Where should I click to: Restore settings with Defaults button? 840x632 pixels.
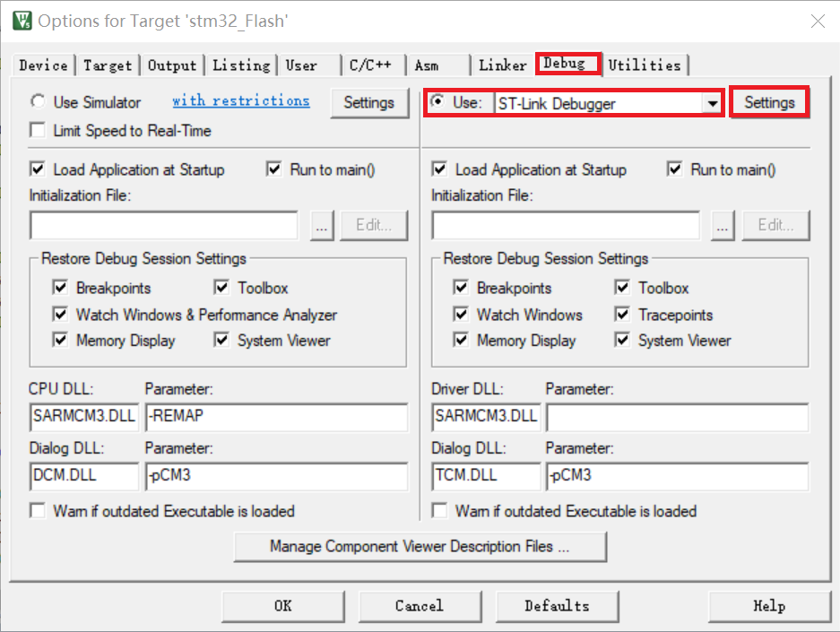pyautogui.click(x=557, y=606)
